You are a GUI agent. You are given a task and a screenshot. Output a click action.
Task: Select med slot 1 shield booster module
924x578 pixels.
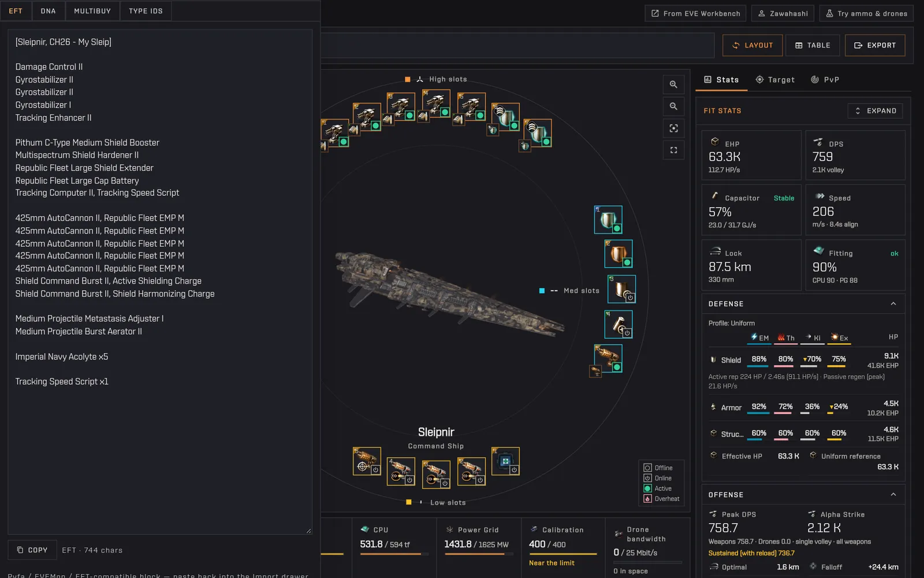tap(608, 220)
